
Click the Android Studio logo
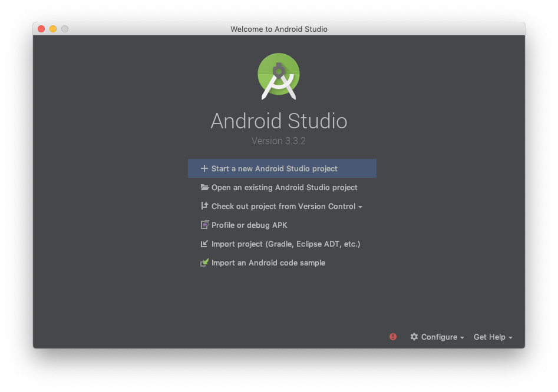click(x=279, y=76)
